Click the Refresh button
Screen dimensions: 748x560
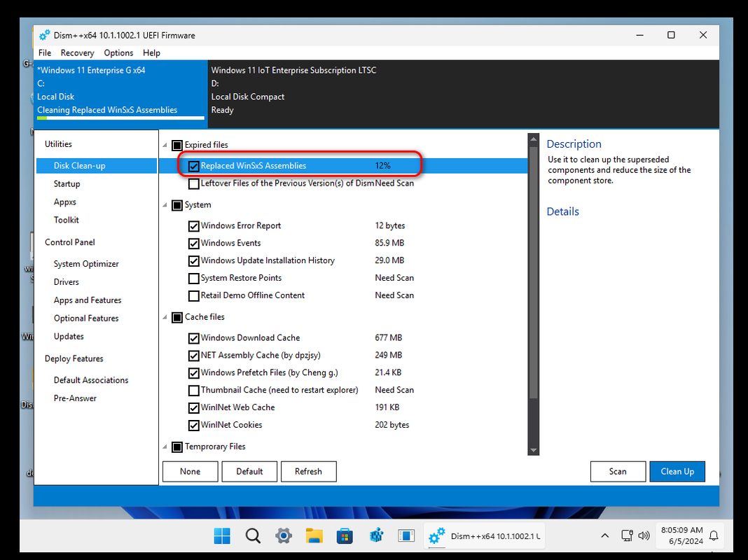click(308, 471)
